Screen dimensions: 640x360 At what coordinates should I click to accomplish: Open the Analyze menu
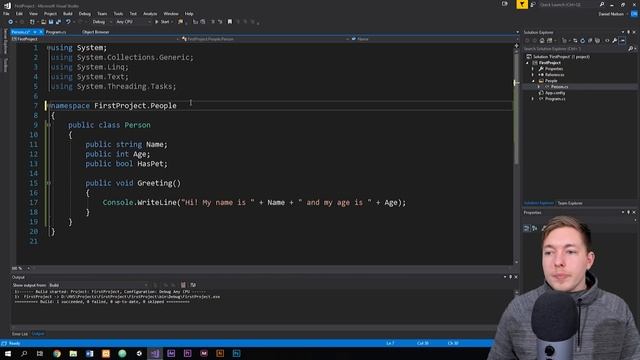click(x=150, y=13)
